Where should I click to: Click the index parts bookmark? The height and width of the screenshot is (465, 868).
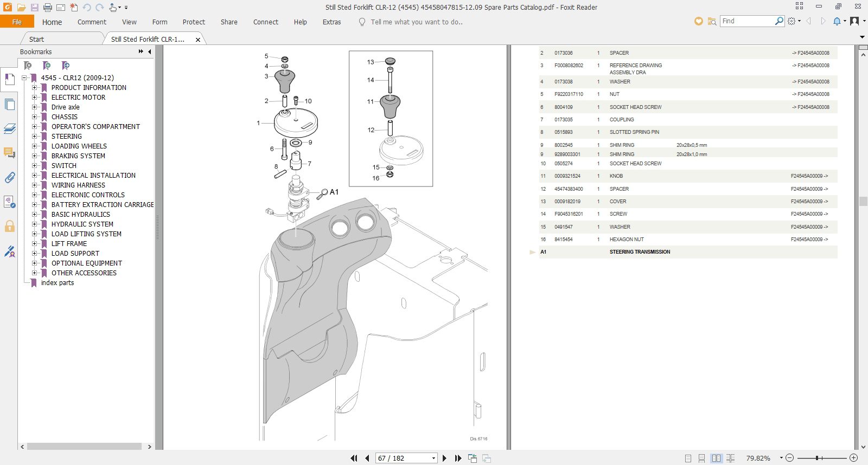[58, 283]
